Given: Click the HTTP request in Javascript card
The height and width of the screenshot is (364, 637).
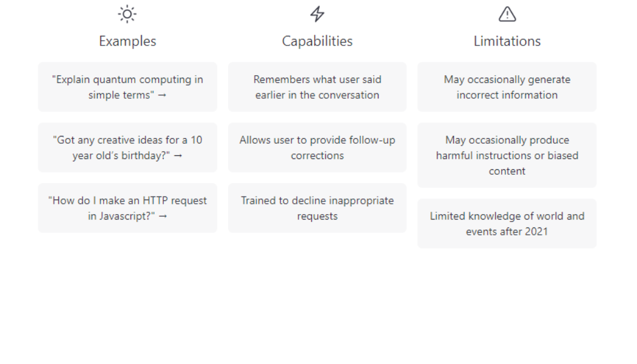Looking at the screenshot, I should click(x=127, y=208).
